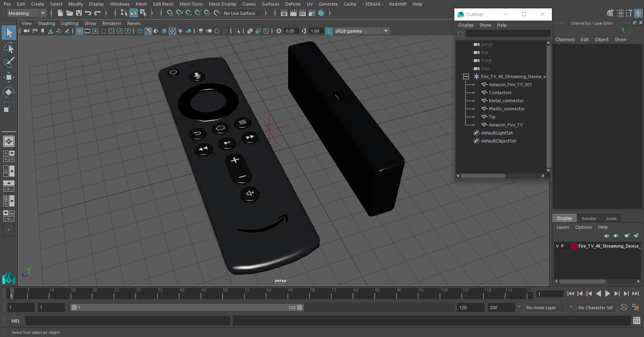Toggle the layer playback P box

(562, 246)
